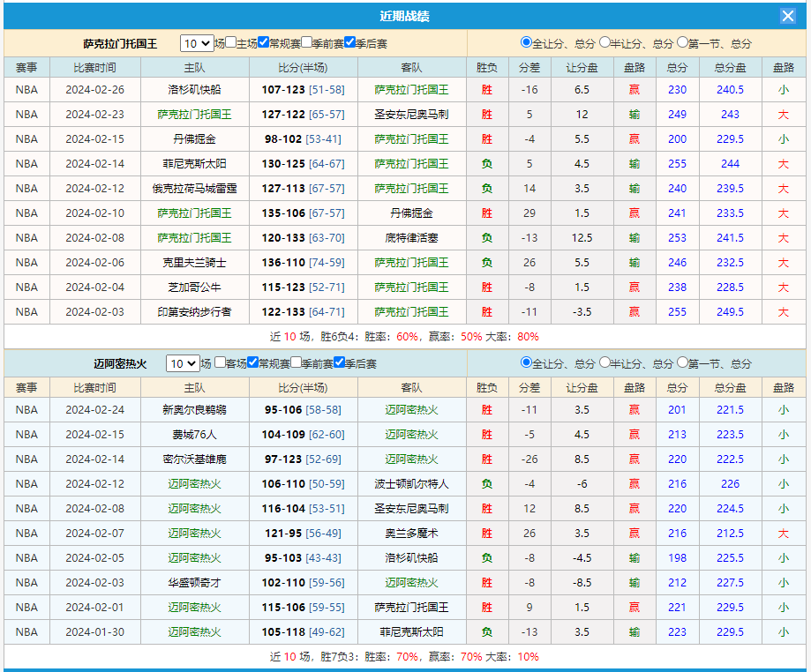Uncheck 常规赛 in the 萨克拉门托国王 section
The height and width of the screenshot is (672, 811).
click(264, 42)
